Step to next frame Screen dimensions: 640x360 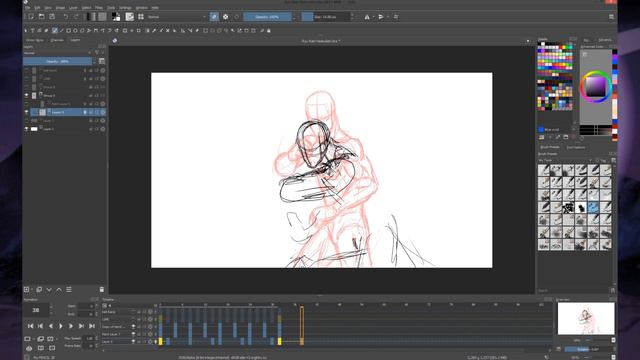coord(71,326)
